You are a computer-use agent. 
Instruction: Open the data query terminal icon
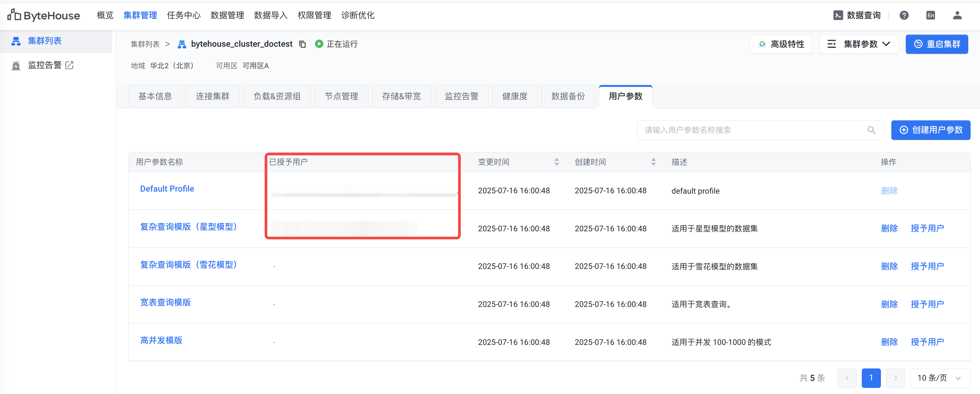pos(838,15)
